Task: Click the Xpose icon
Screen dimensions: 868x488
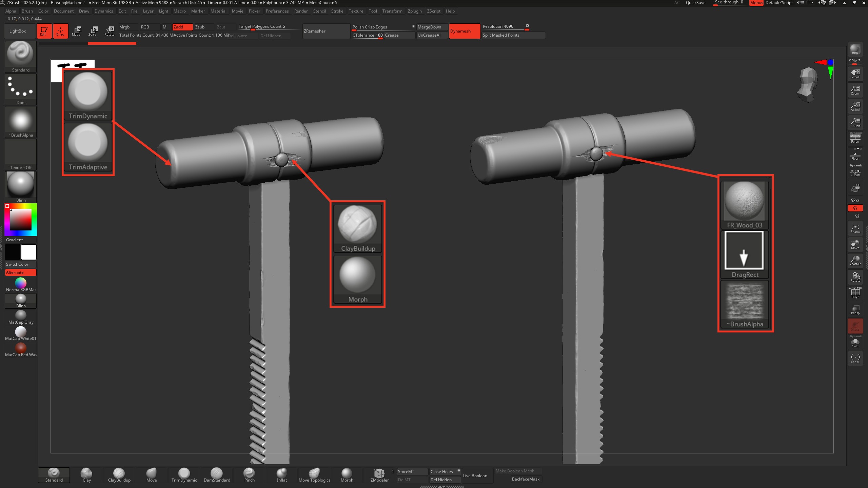Action: click(x=855, y=358)
